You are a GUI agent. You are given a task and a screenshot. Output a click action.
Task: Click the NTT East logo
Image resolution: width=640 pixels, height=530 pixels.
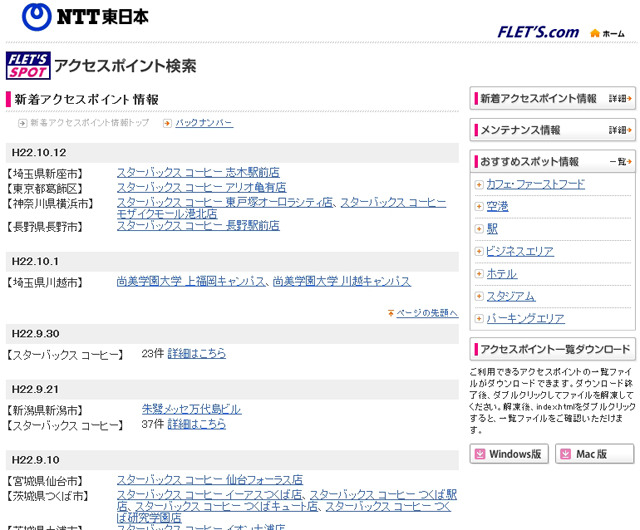click(x=85, y=17)
